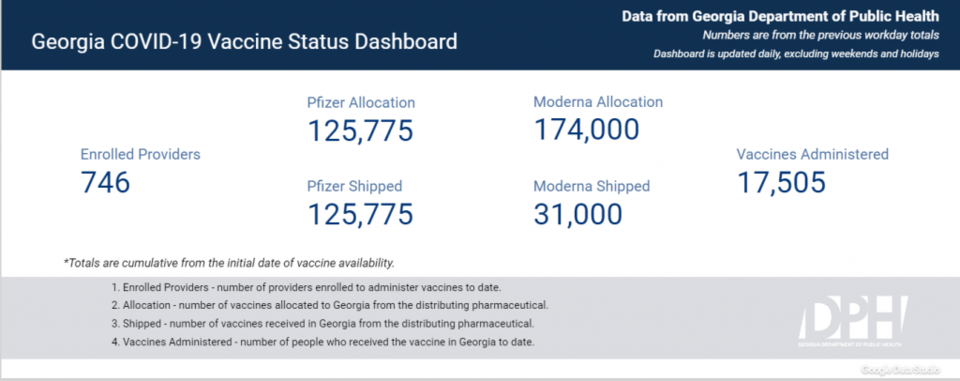This screenshot has height=381, width=960.
Task: Select the Moderna Shipped figure 31,000
Action: pyautogui.click(x=578, y=214)
